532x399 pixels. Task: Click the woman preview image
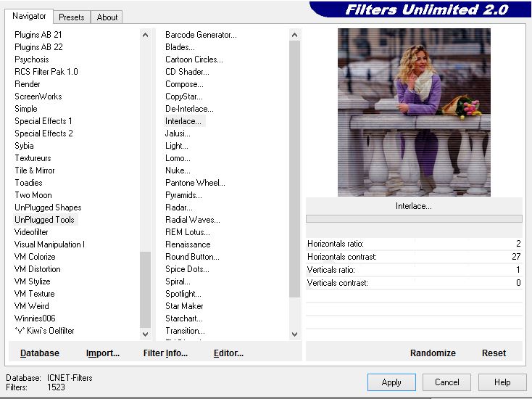coord(414,112)
